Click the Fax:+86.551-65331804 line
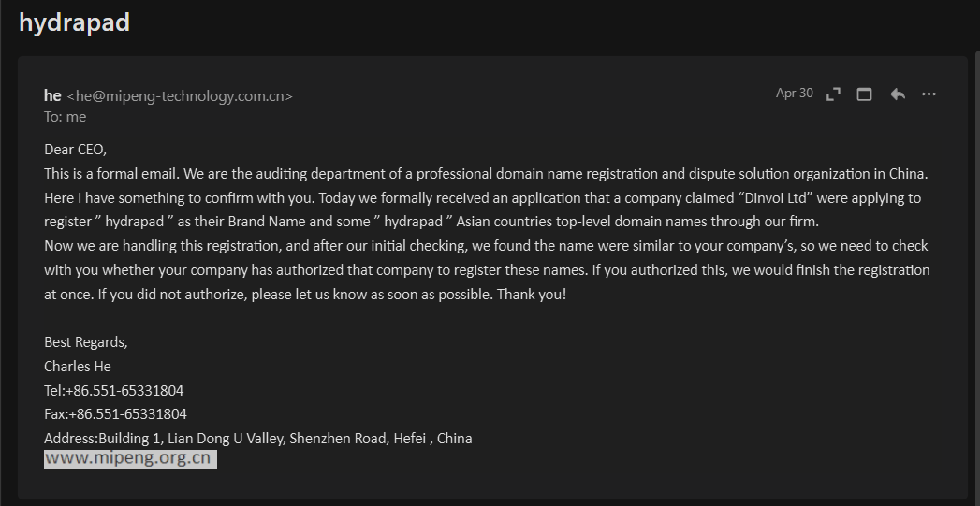 [x=116, y=414]
